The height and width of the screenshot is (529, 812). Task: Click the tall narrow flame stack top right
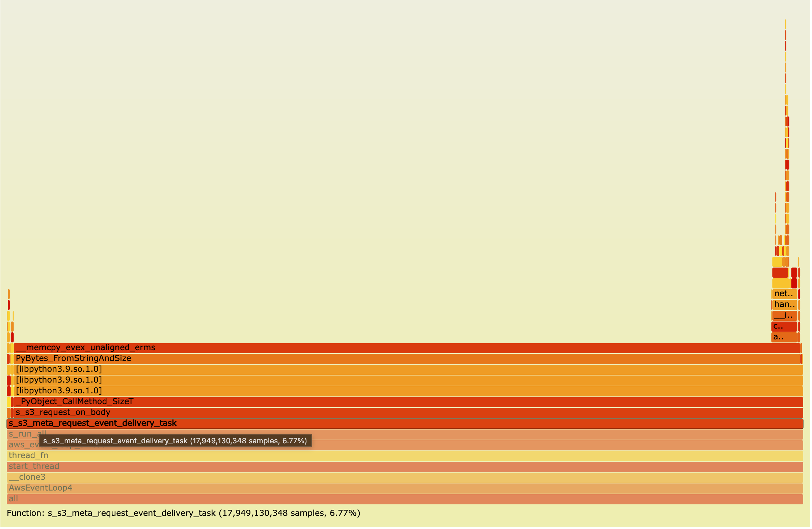click(787, 136)
